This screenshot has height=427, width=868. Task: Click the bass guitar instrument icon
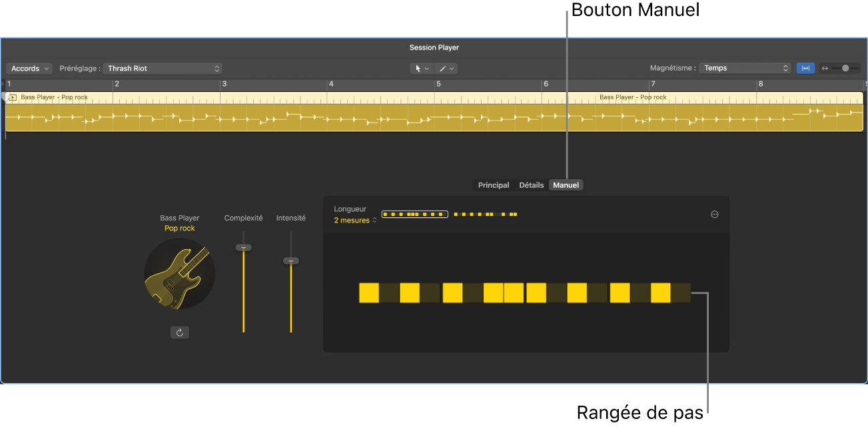180,273
